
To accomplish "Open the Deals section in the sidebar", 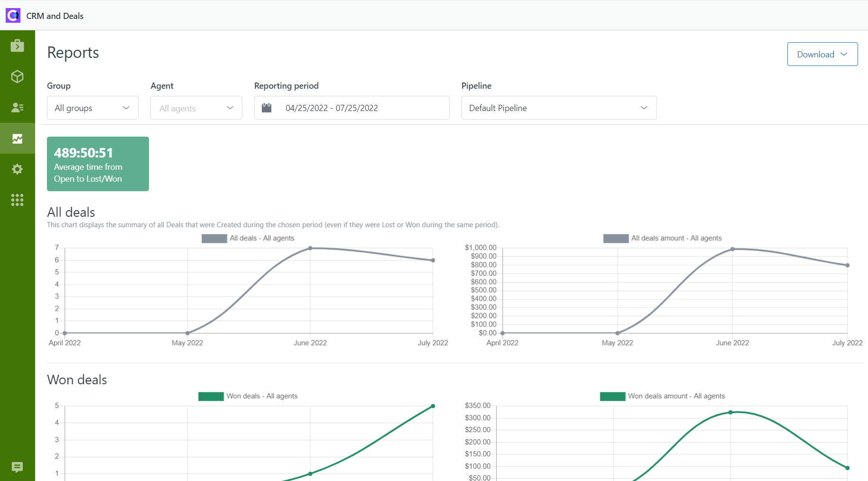I will [17, 46].
